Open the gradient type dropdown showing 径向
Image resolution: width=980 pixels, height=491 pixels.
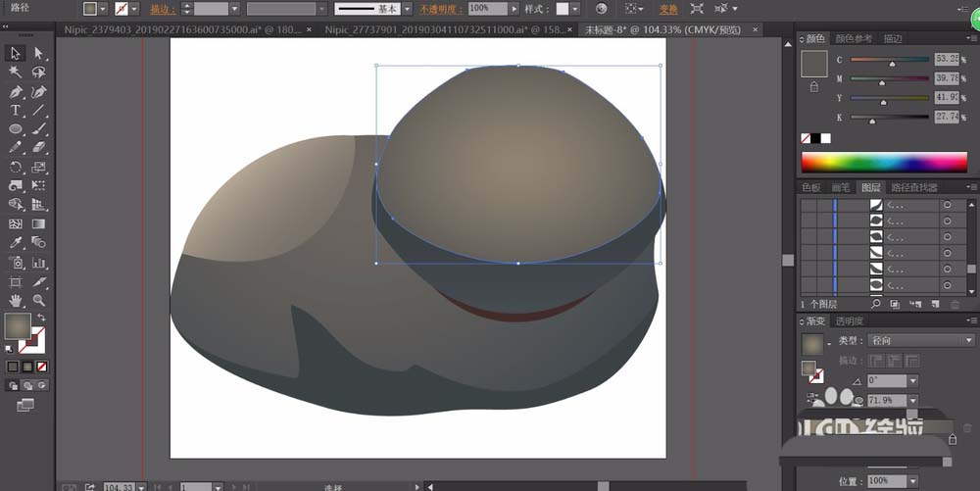click(x=919, y=340)
